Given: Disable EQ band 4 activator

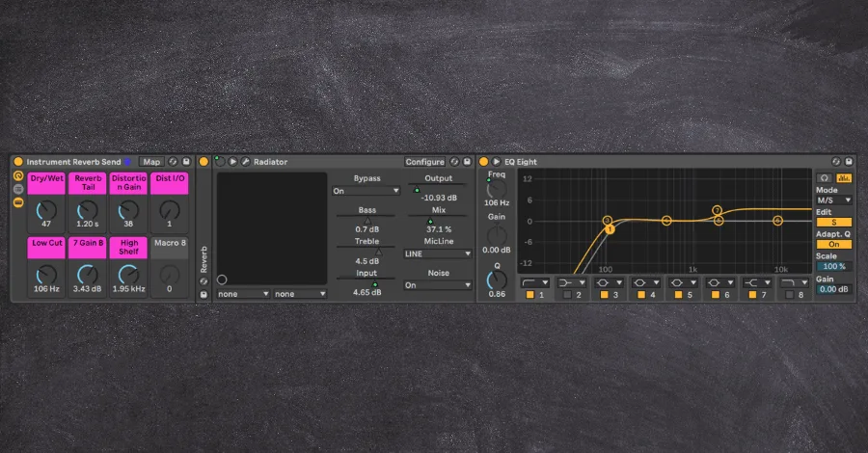Looking at the screenshot, I should (641, 295).
